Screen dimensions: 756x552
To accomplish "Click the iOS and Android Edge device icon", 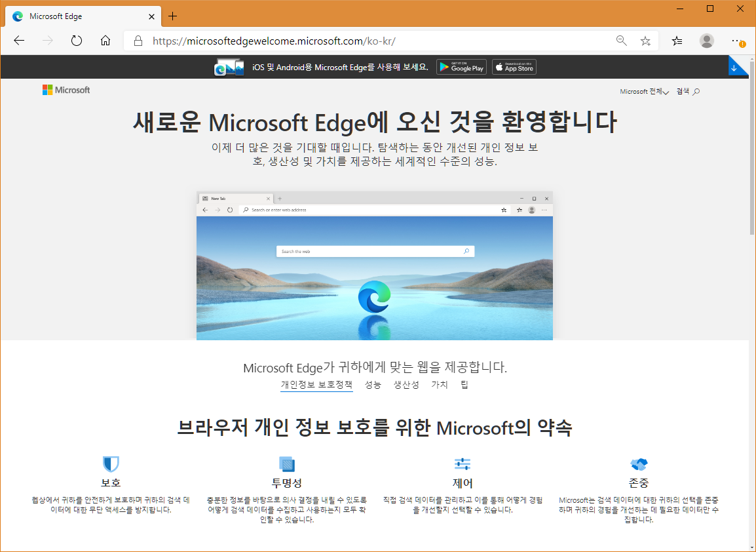I will [229, 68].
